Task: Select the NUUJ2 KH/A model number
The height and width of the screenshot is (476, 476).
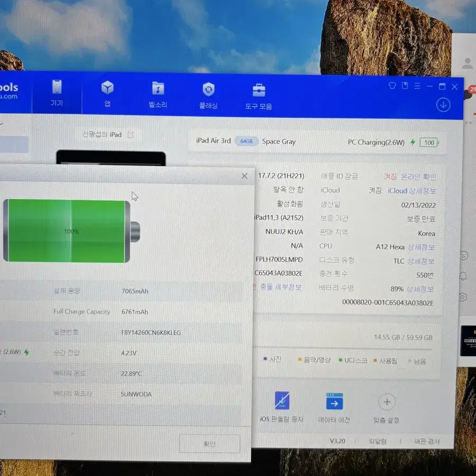Action: tap(284, 232)
